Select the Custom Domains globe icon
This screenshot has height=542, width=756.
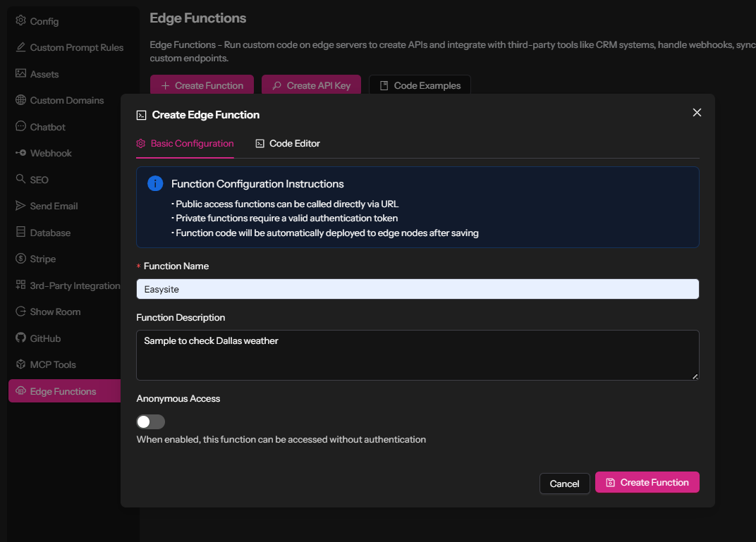tap(20, 100)
